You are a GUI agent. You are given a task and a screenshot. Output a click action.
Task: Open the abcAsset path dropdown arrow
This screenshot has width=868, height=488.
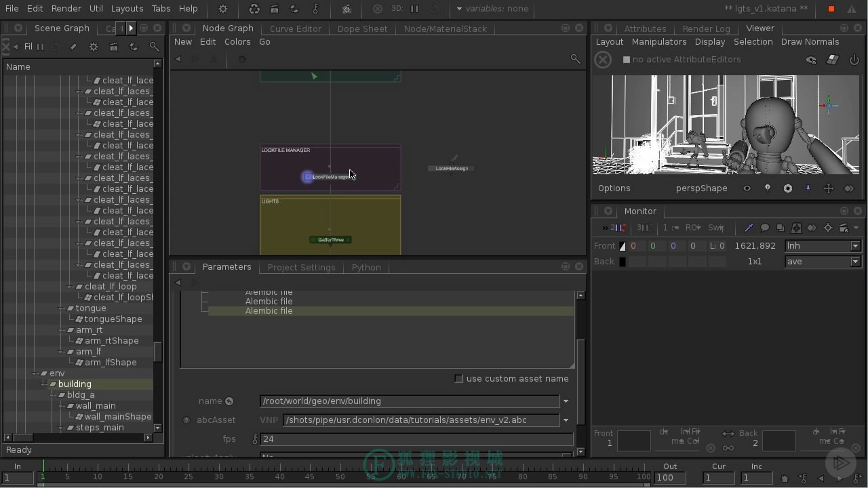(566, 420)
